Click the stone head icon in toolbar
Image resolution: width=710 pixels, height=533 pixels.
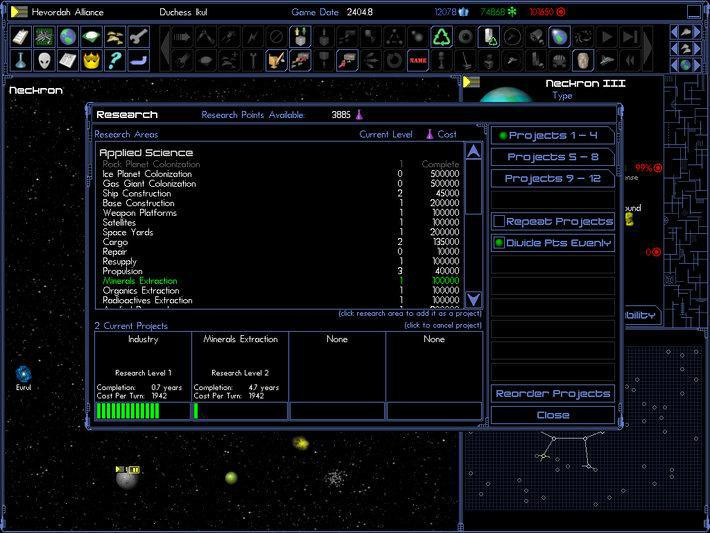(x=582, y=60)
